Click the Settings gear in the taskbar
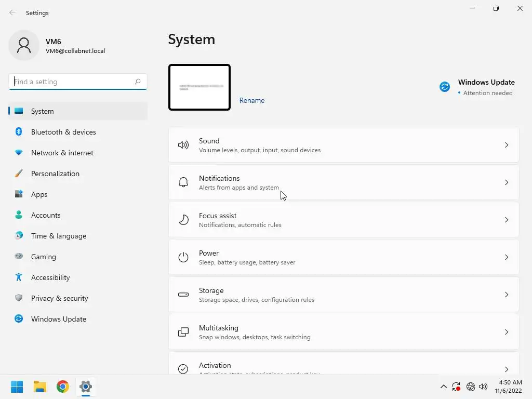 point(86,387)
